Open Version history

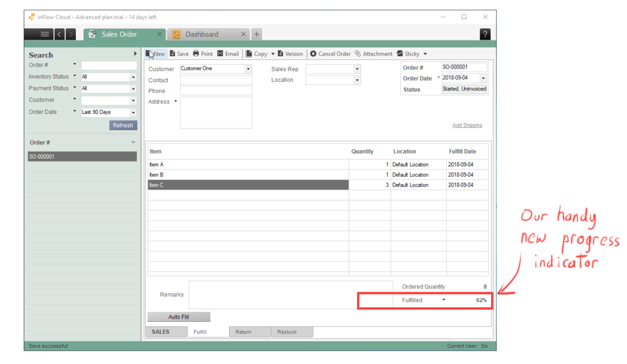coord(290,54)
